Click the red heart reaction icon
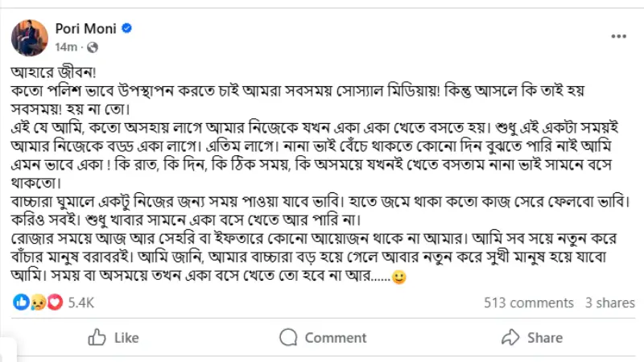 55,302
